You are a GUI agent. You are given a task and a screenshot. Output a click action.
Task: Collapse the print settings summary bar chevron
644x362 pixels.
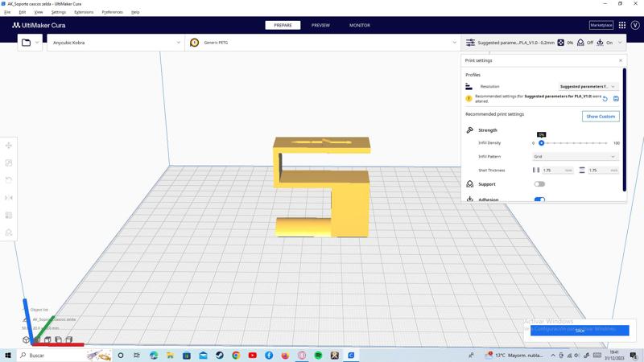[x=620, y=43]
